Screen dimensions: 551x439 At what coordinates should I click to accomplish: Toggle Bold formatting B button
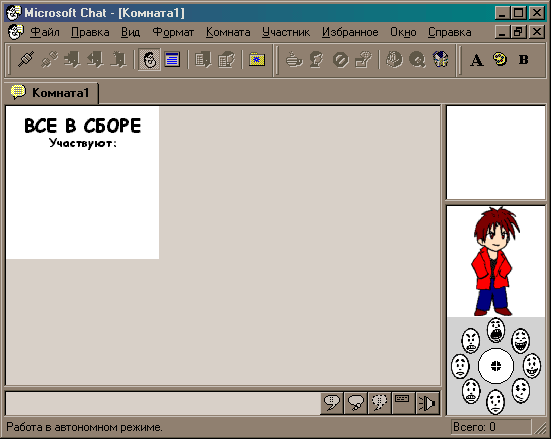[523, 60]
